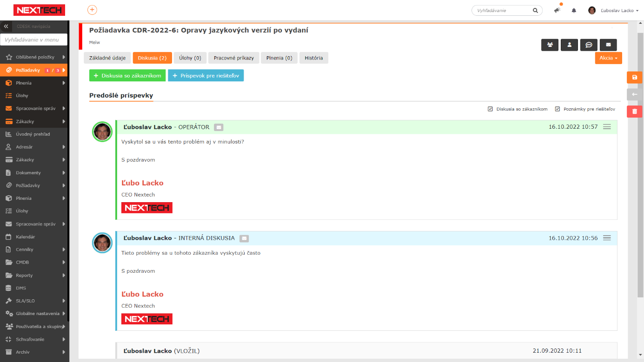Click the group users dark button
The height and width of the screenshot is (362, 644).
[550, 45]
